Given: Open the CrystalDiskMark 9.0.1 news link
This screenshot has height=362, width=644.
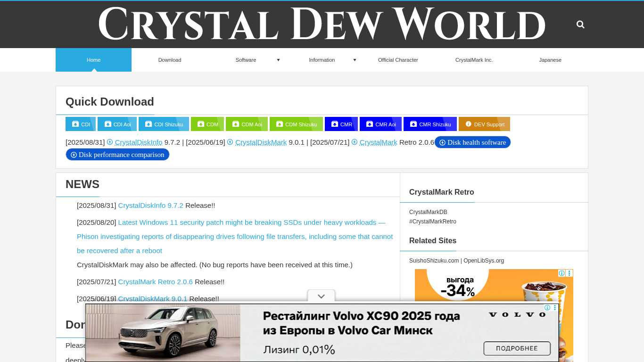Looking at the screenshot, I should pos(153,299).
